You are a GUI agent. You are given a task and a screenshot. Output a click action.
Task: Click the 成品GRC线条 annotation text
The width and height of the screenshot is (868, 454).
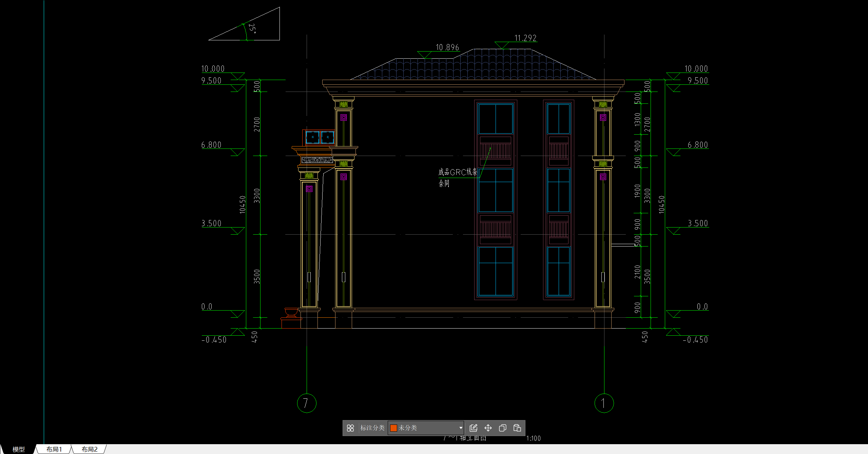pyautogui.click(x=458, y=172)
